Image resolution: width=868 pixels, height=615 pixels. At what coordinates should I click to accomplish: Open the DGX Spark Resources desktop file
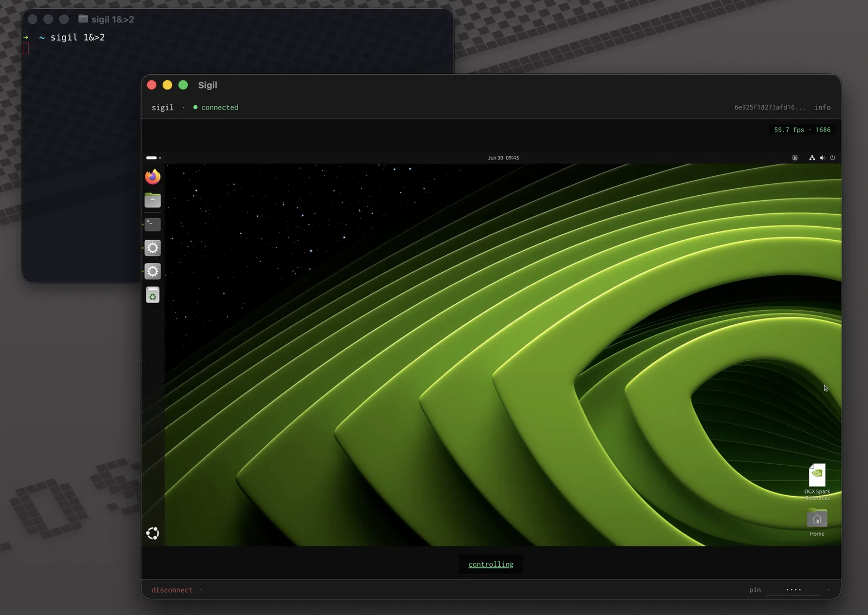click(817, 482)
